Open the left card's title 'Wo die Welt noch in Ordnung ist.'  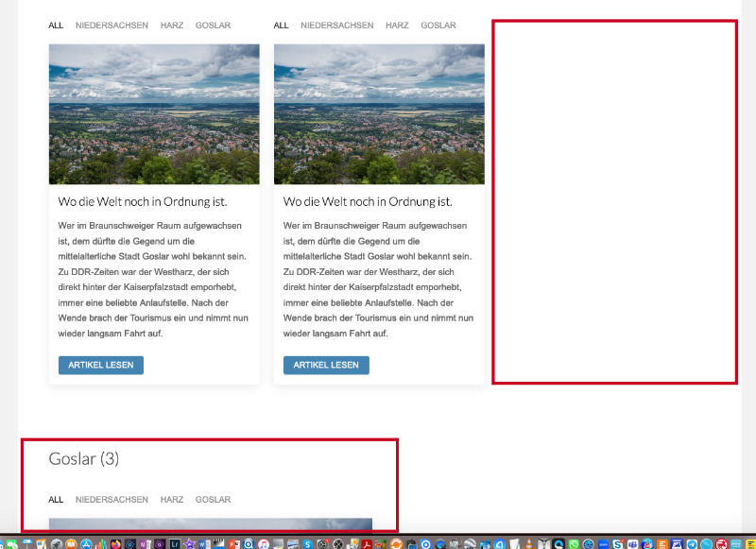tap(143, 201)
